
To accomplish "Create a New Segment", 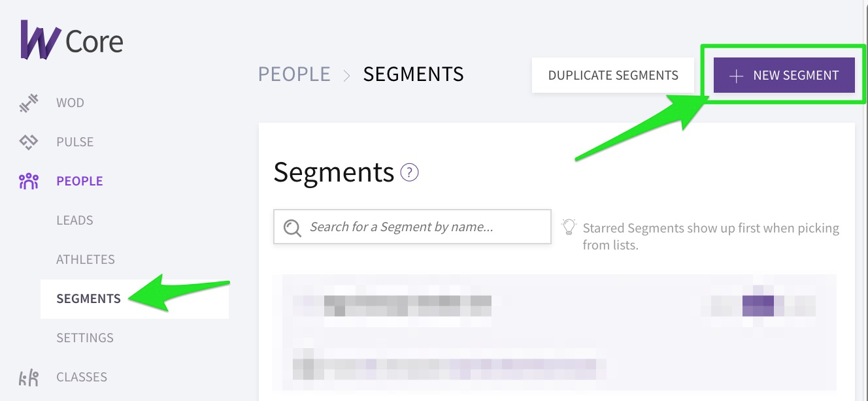I will pyautogui.click(x=784, y=75).
